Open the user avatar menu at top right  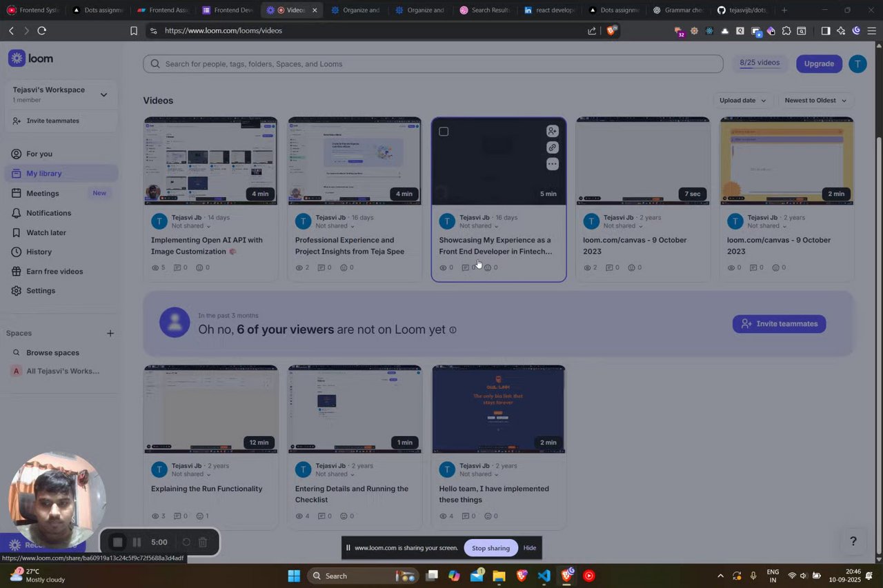tap(857, 63)
